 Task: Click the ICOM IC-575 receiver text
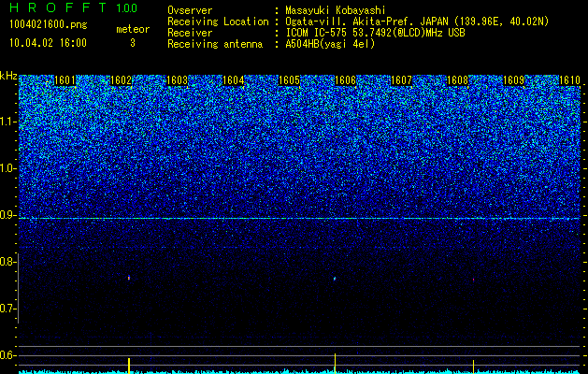pyautogui.click(x=375, y=33)
